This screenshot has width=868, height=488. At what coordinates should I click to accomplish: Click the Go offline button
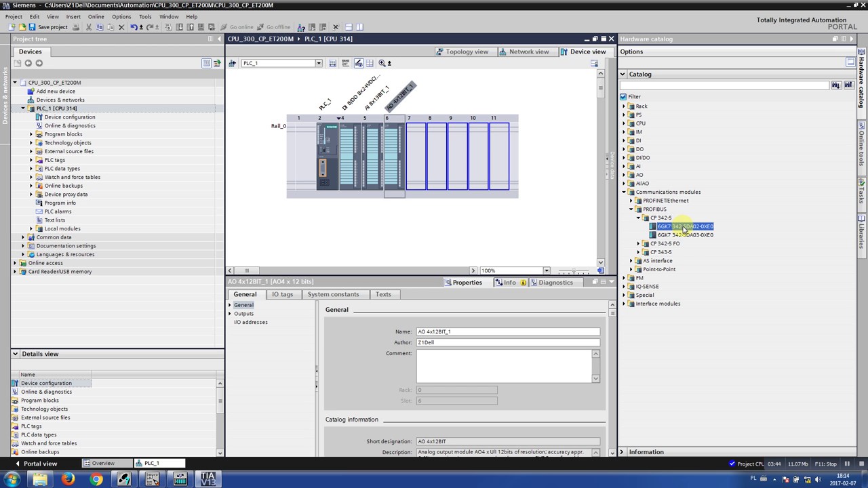click(273, 27)
